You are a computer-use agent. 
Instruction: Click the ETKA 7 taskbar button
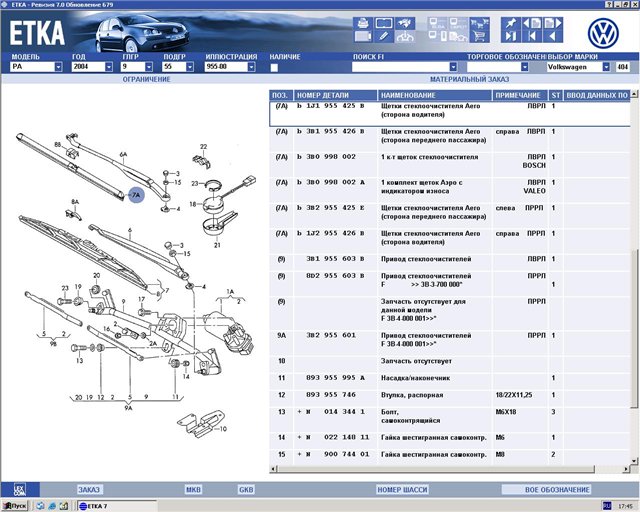point(116,506)
